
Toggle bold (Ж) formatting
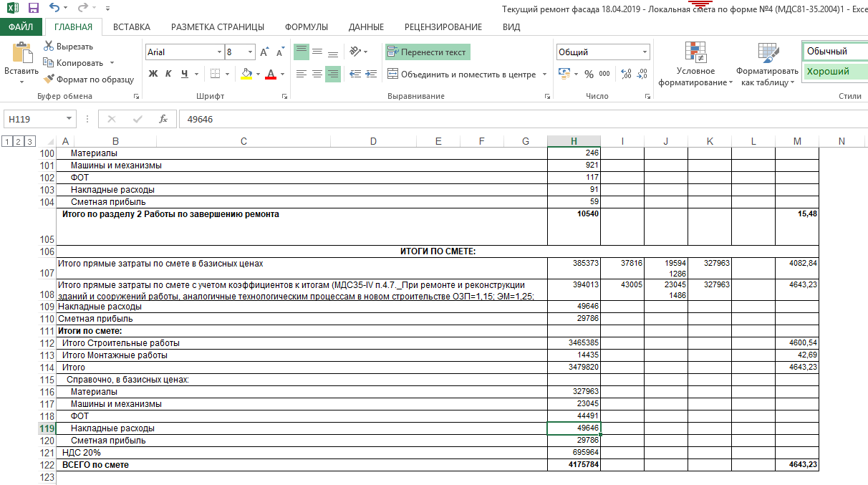[x=153, y=74]
